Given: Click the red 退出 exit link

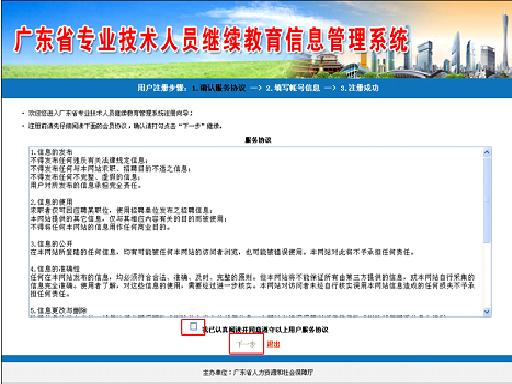Looking at the screenshot, I should [x=273, y=344].
